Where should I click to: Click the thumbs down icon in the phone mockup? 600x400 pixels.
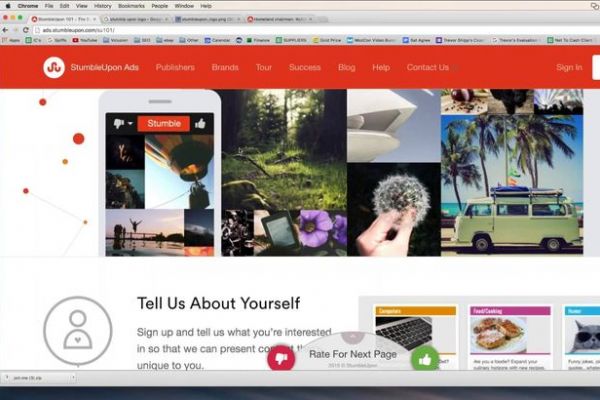coord(119,123)
